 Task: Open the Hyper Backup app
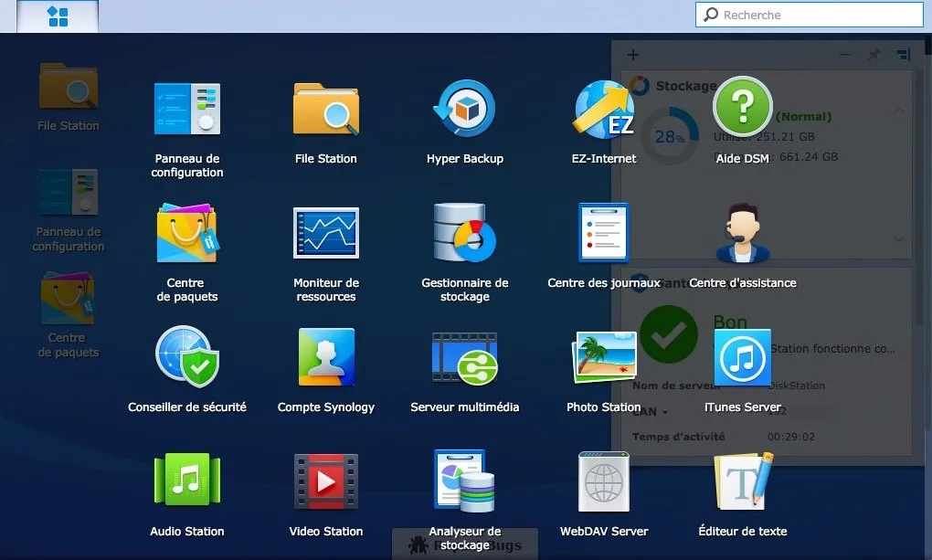coord(465,109)
